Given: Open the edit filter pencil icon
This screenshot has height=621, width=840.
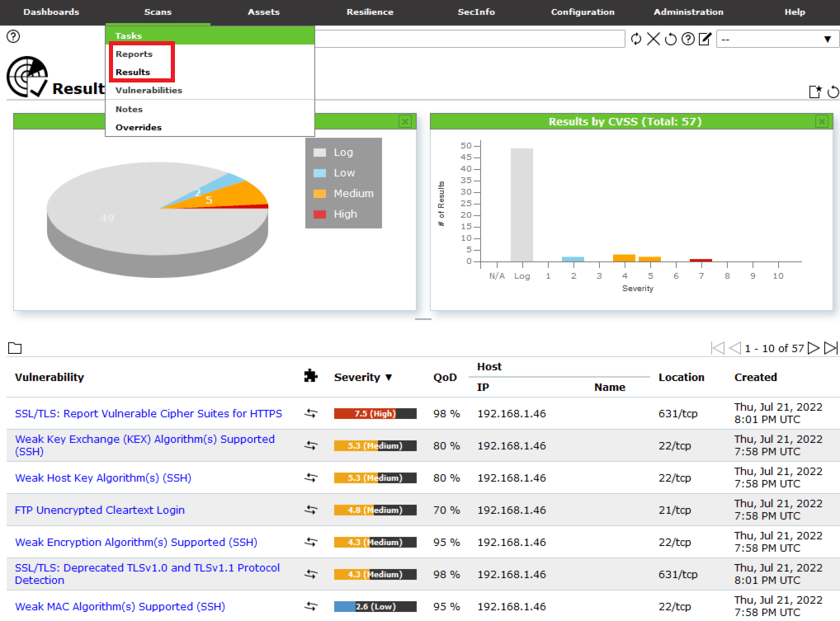Looking at the screenshot, I should coord(705,39).
